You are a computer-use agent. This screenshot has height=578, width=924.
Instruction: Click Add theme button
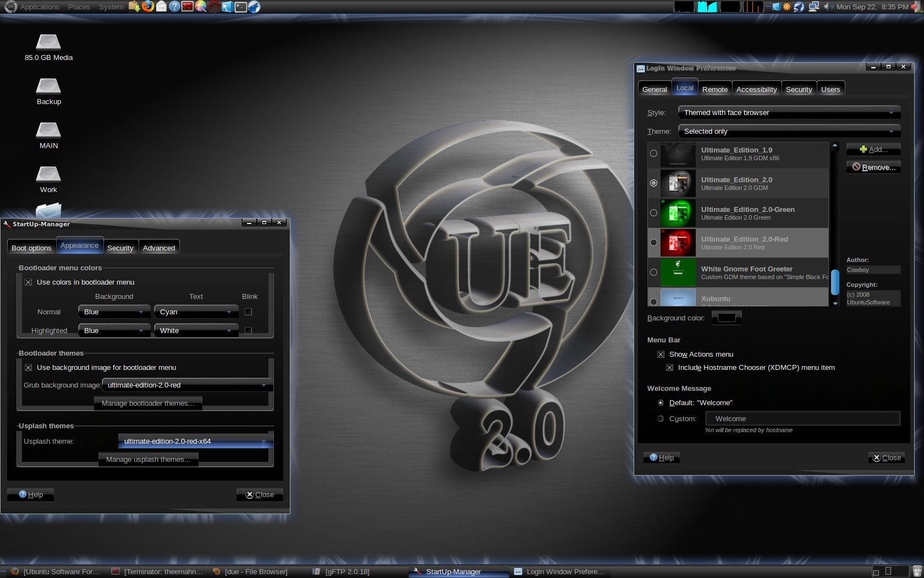[x=873, y=149]
